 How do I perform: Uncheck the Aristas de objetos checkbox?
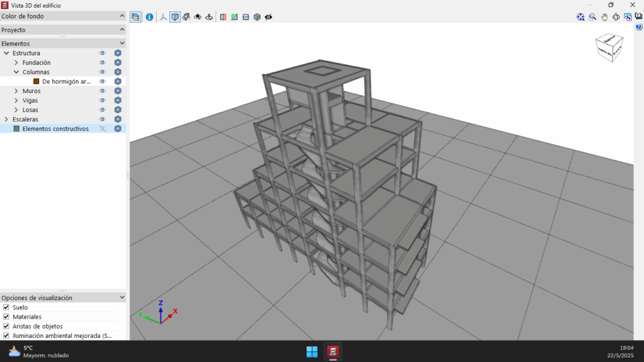pyautogui.click(x=6, y=326)
